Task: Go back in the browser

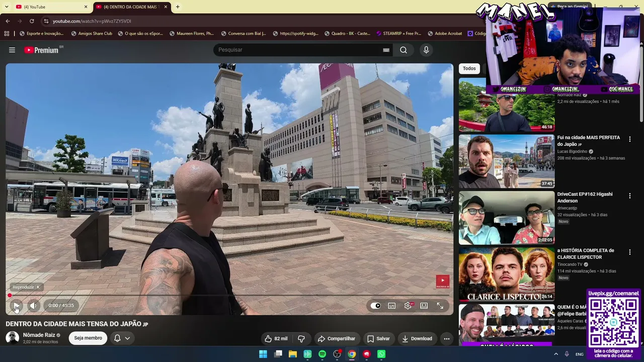Action: (8, 21)
